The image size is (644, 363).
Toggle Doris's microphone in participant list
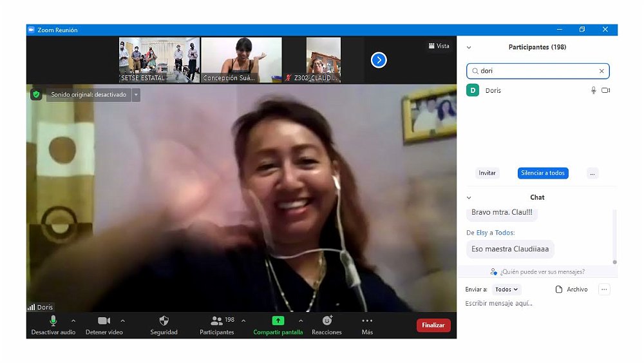point(594,90)
